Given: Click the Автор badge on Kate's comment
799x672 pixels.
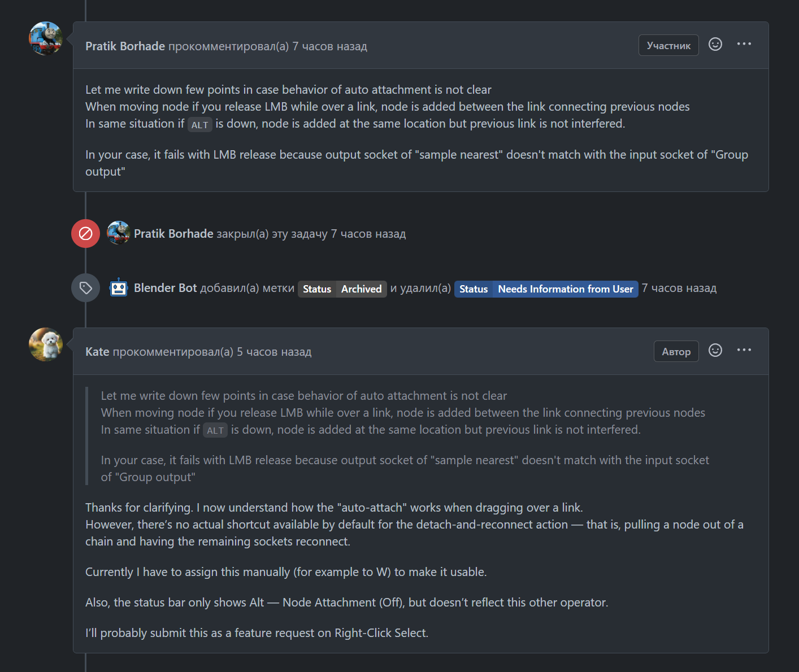Looking at the screenshot, I should [676, 351].
